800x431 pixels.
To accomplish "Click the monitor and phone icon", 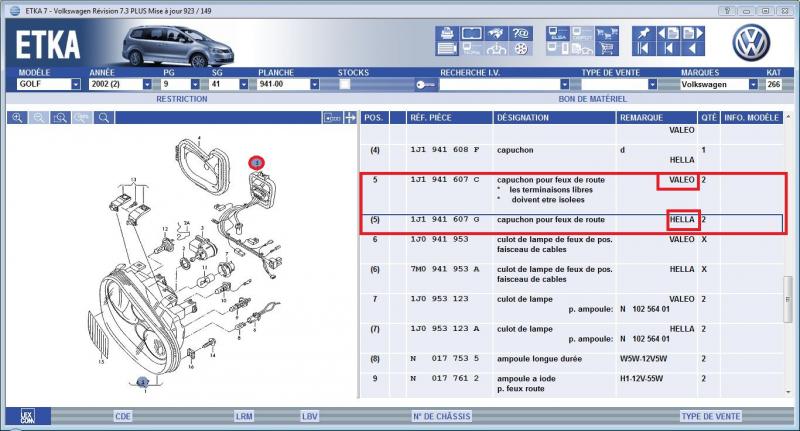I will pyautogui.click(x=558, y=48).
